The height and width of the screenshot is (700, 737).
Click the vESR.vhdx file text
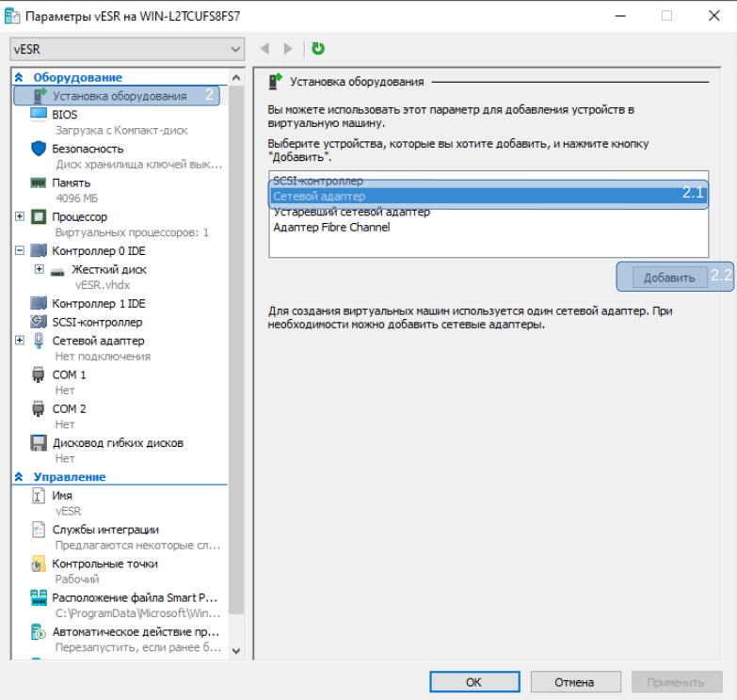click(x=103, y=285)
